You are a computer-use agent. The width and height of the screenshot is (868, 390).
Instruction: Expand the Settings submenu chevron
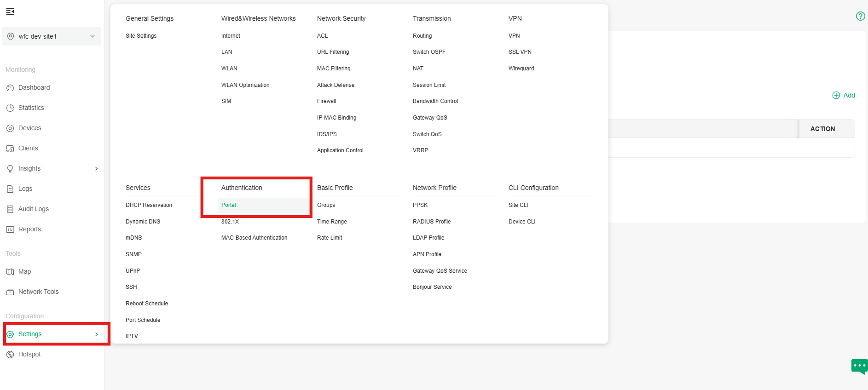tap(96, 334)
